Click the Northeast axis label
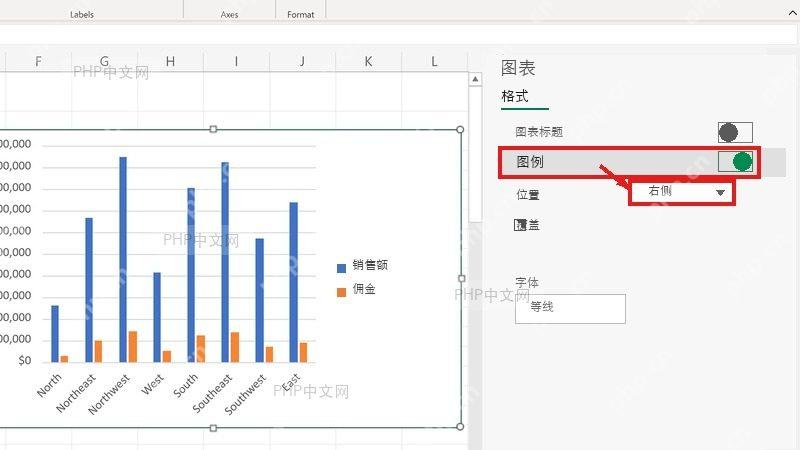Viewport: 800px width, 450px height. [76, 393]
